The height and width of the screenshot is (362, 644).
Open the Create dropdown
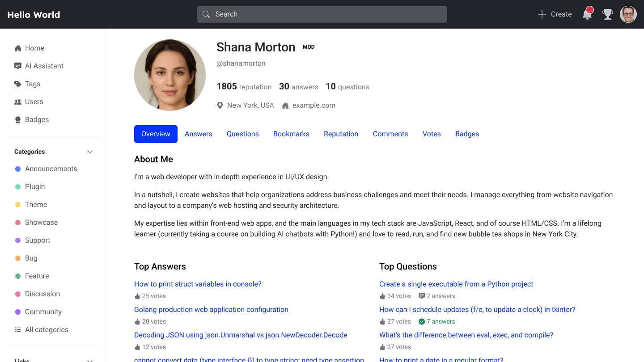pyautogui.click(x=554, y=14)
